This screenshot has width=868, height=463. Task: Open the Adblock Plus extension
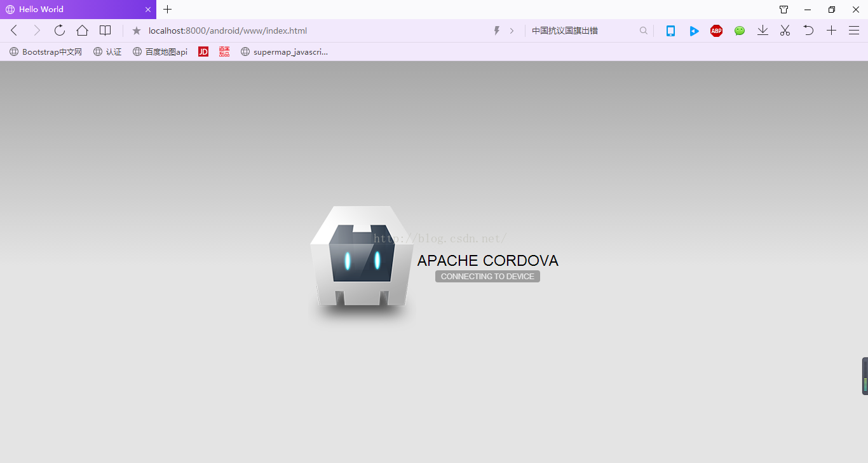point(717,31)
